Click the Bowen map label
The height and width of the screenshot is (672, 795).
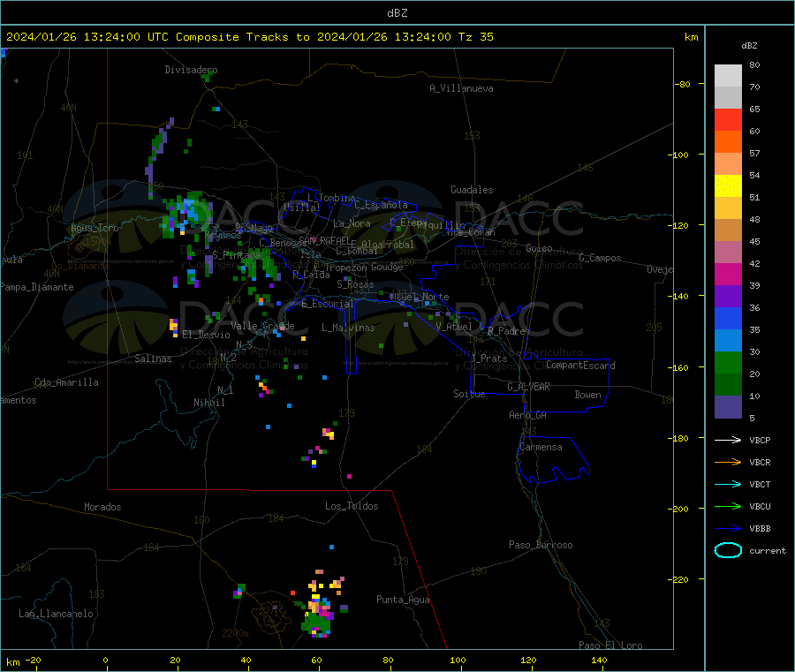coord(587,396)
